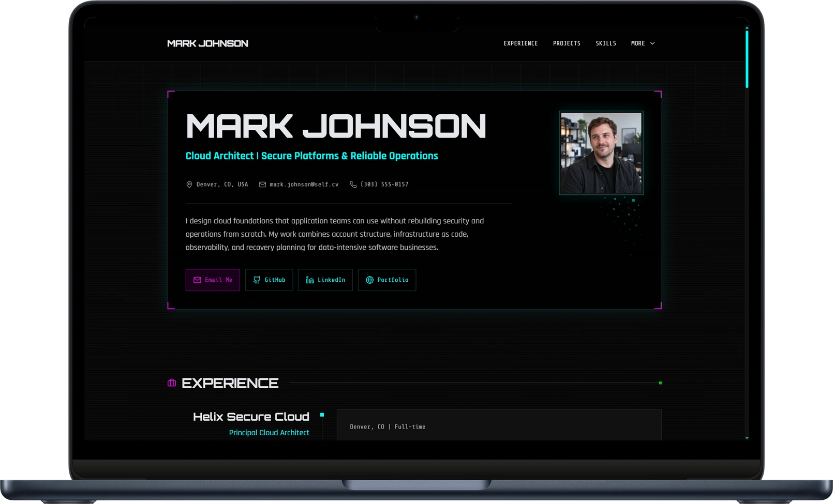Click the envelope icon beside the email address
Image resolution: width=833 pixels, height=504 pixels.
pos(262,185)
